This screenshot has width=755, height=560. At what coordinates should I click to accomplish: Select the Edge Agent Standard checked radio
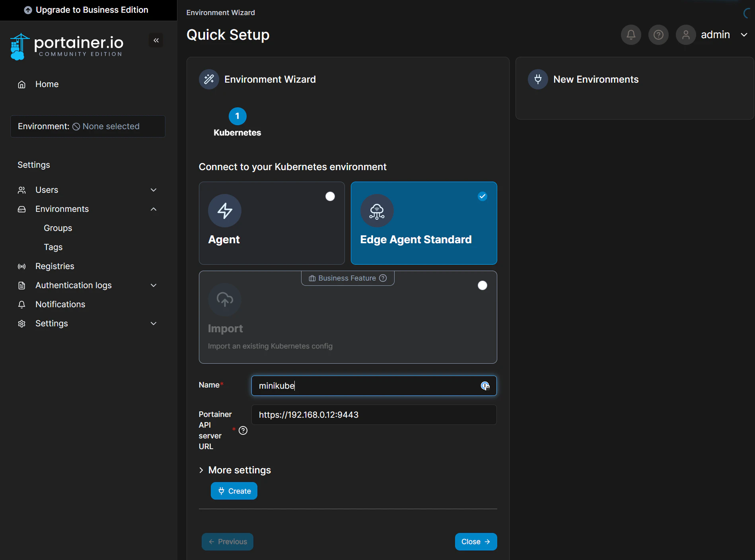(x=483, y=196)
